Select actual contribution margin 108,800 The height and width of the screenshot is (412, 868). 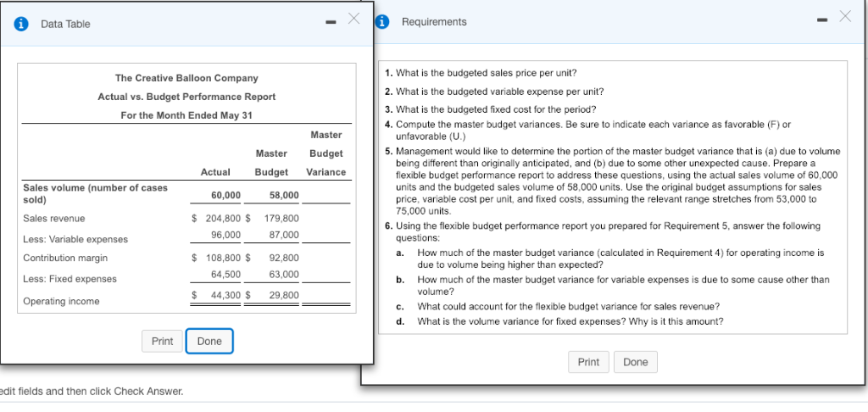click(x=224, y=258)
